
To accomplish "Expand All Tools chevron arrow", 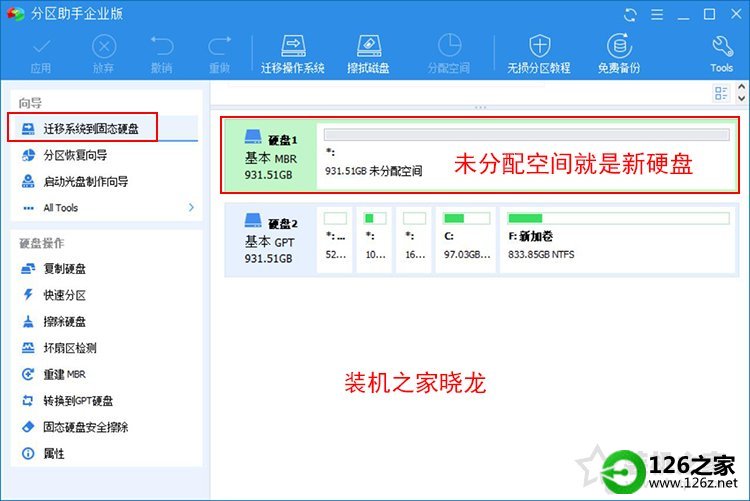I will 191,207.
